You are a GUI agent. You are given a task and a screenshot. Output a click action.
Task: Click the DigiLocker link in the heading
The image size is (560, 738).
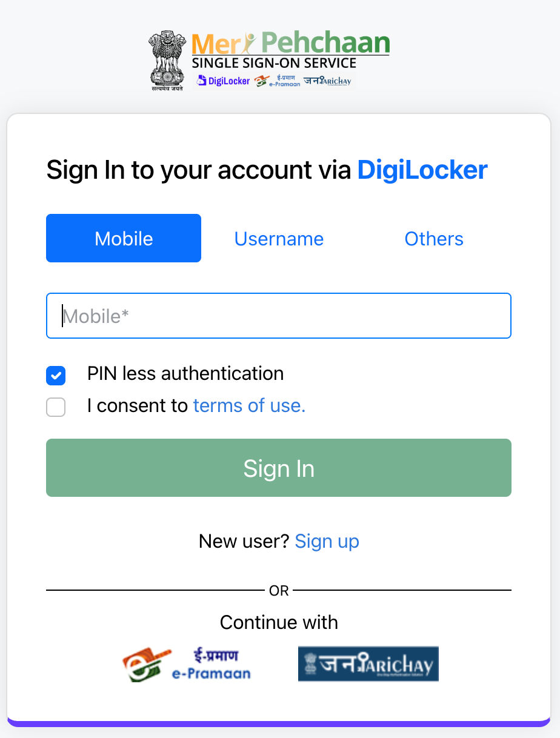[422, 170]
